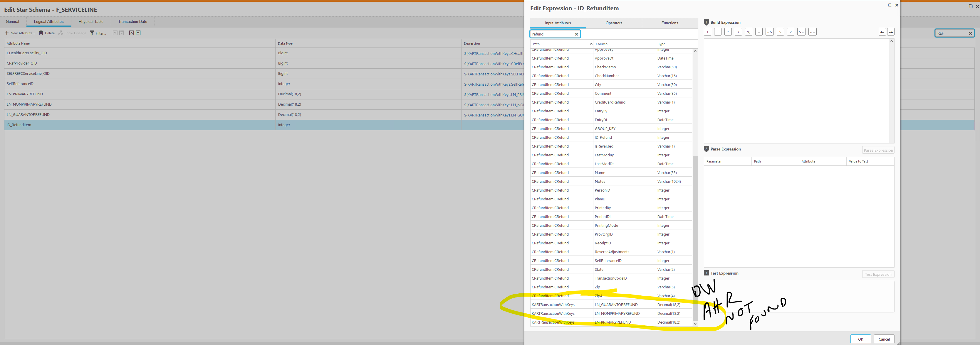This screenshot has height=345, width=980.
Task: Switch to the Operators tab
Action: click(614, 23)
